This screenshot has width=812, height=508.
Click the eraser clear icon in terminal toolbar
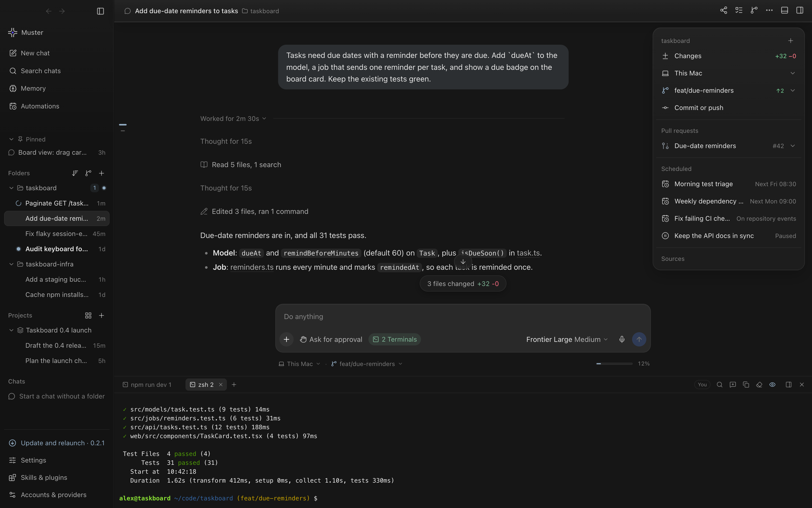[759, 385]
